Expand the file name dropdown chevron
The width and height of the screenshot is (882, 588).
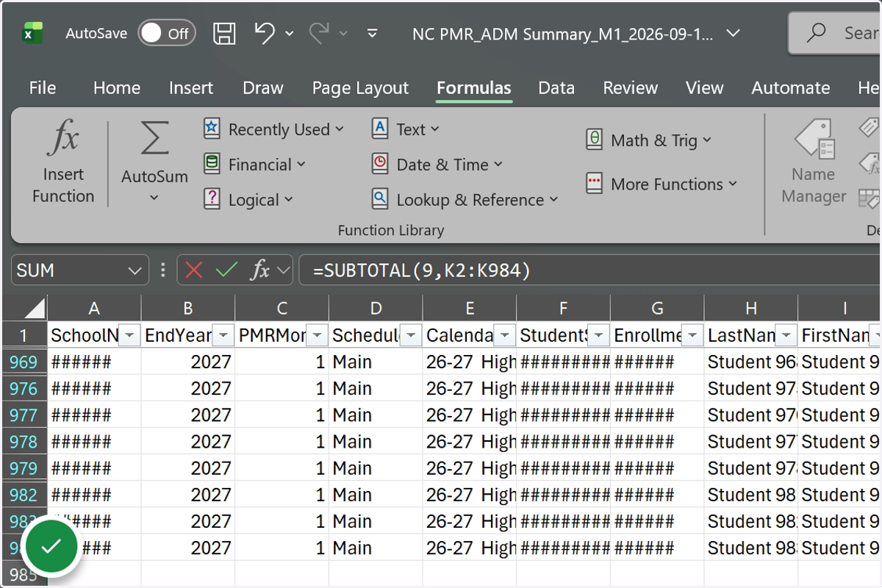(x=732, y=34)
